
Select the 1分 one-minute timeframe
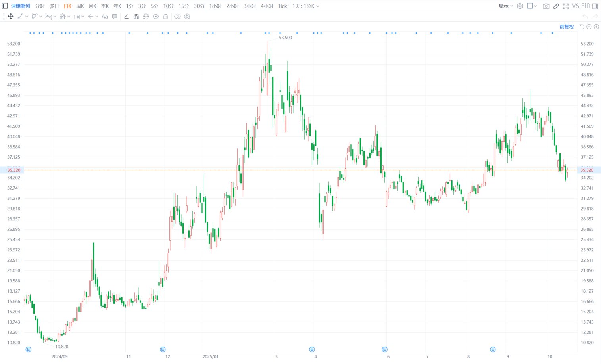pos(130,6)
